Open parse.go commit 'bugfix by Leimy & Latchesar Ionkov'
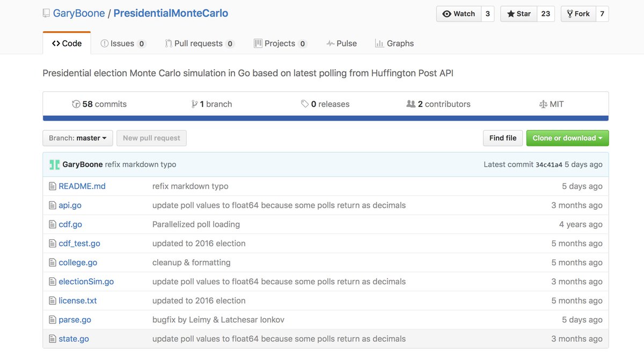This screenshot has width=644, height=352. tap(218, 320)
